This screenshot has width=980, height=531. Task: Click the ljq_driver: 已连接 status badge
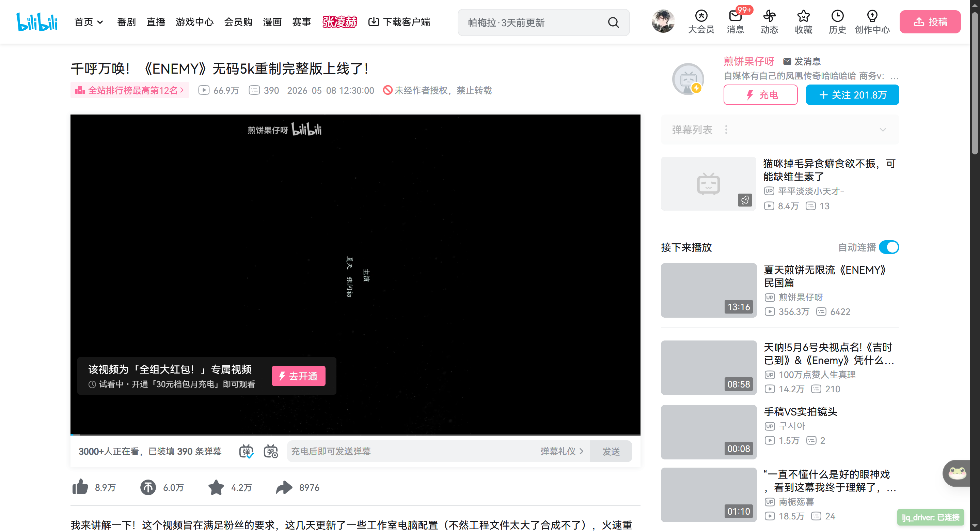tap(930, 517)
